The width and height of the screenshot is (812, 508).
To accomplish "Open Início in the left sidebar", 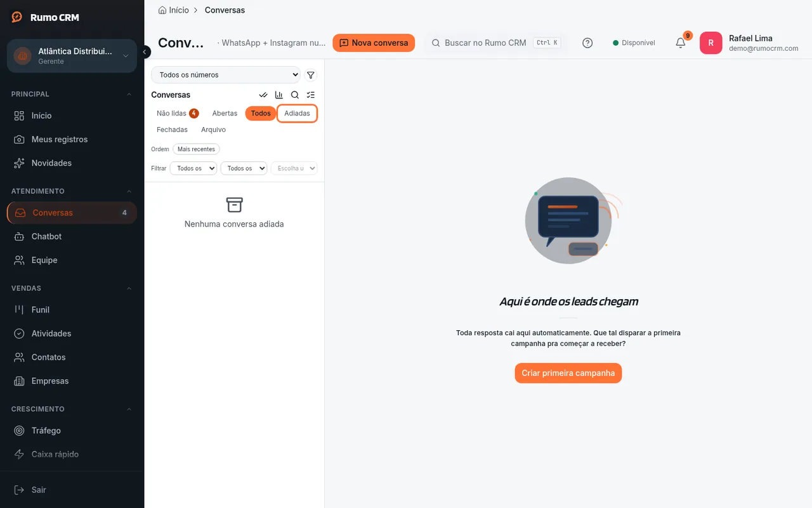I will click(x=72, y=116).
